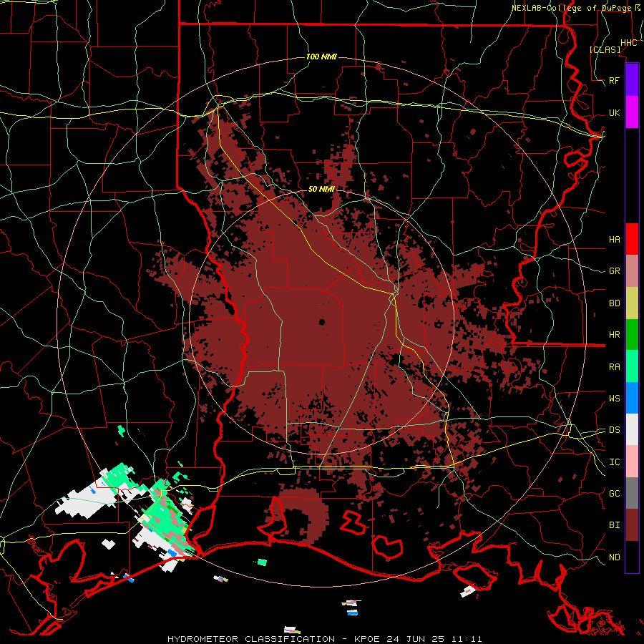Click the purple RF color swatch
This screenshot has width=644, height=644.
click(x=632, y=80)
